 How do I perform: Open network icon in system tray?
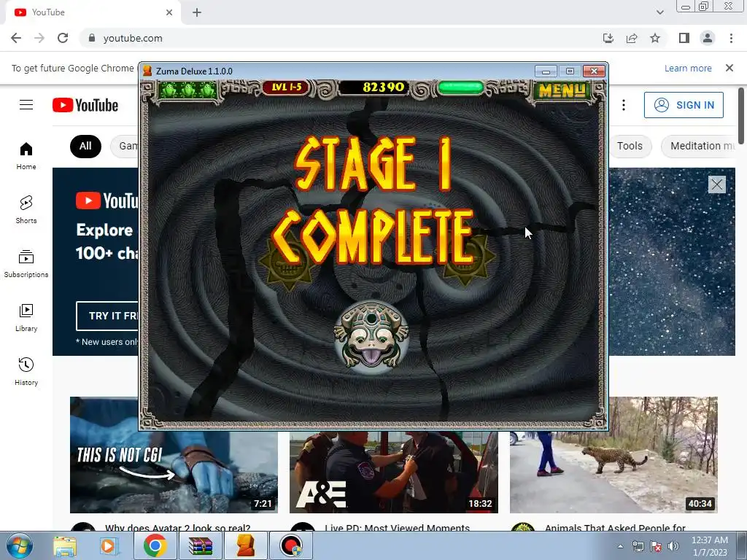coord(638,547)
